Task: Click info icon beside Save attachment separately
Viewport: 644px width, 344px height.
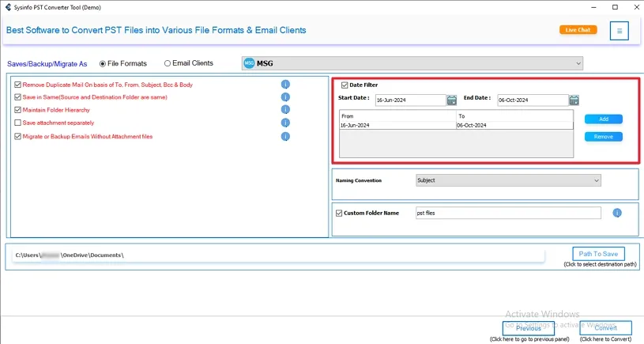Action: [x=285, y=123]
